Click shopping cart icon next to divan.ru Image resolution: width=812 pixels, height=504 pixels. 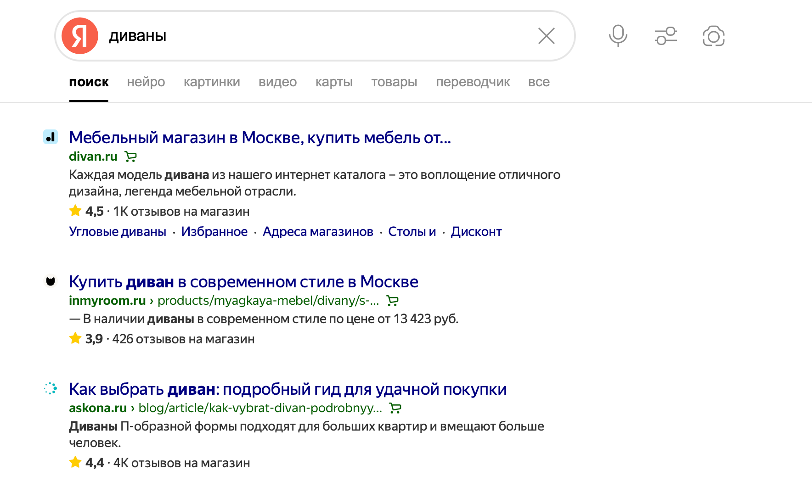(131, 157)
